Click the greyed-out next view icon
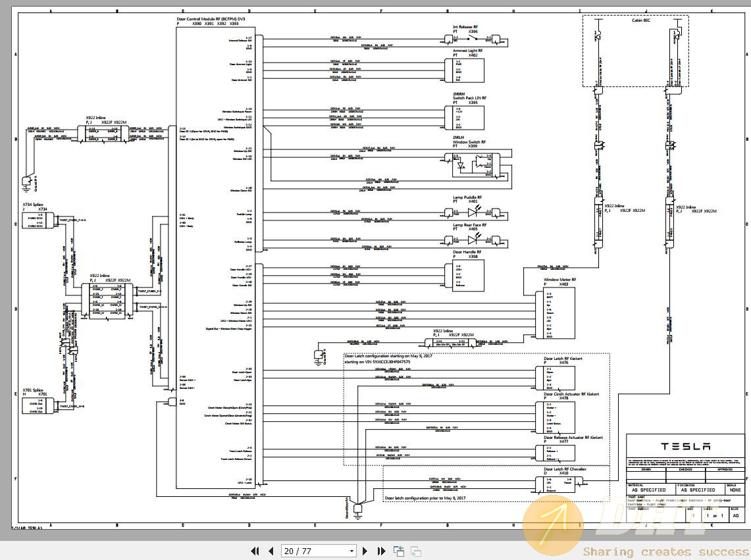This screenshot has height=560, width=751. pos(416,551)
